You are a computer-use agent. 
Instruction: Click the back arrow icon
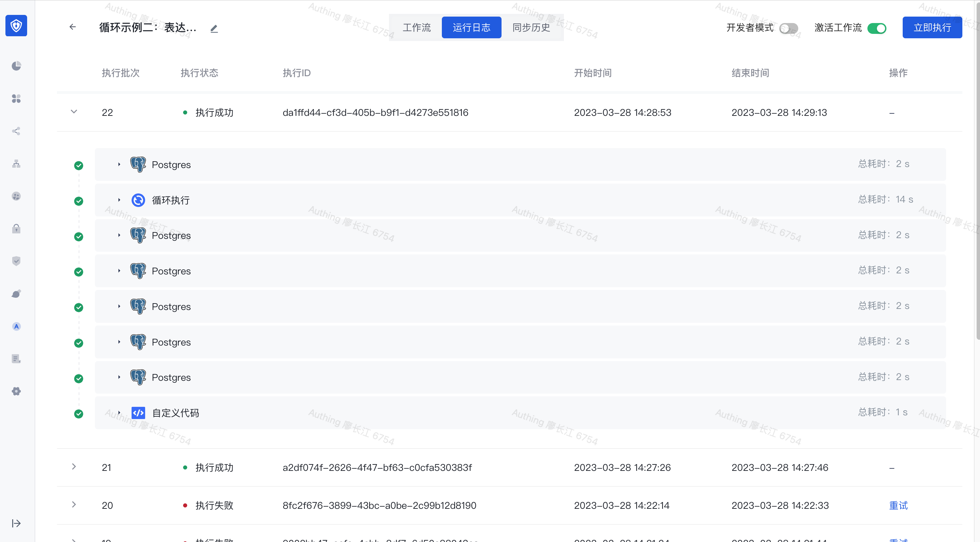point(73,27)
